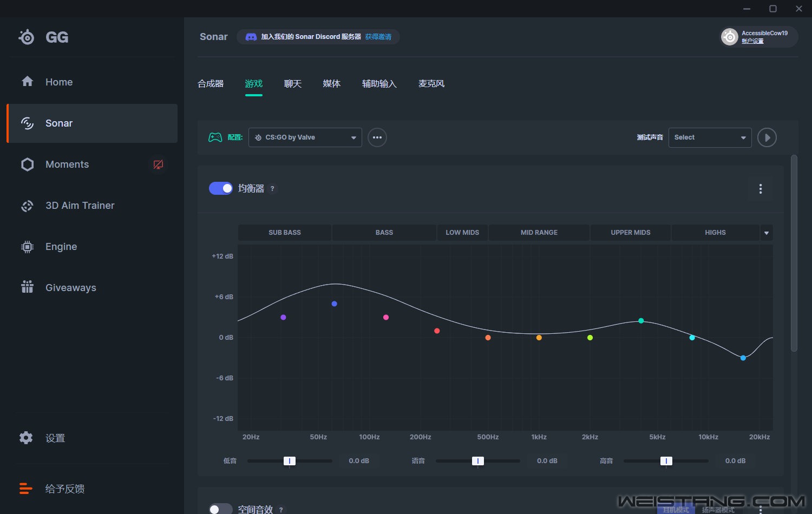Switch to the 媒体 tab
812x514 pixels.
332,84
